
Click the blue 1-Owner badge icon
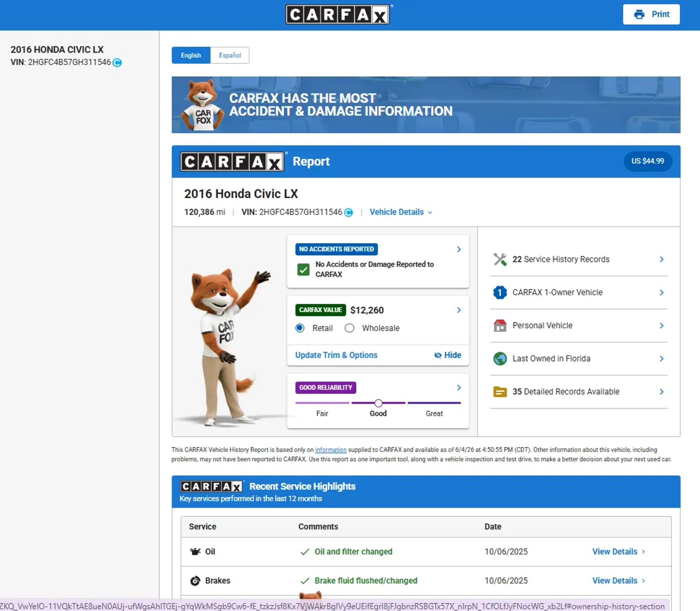tap(500, 292)
